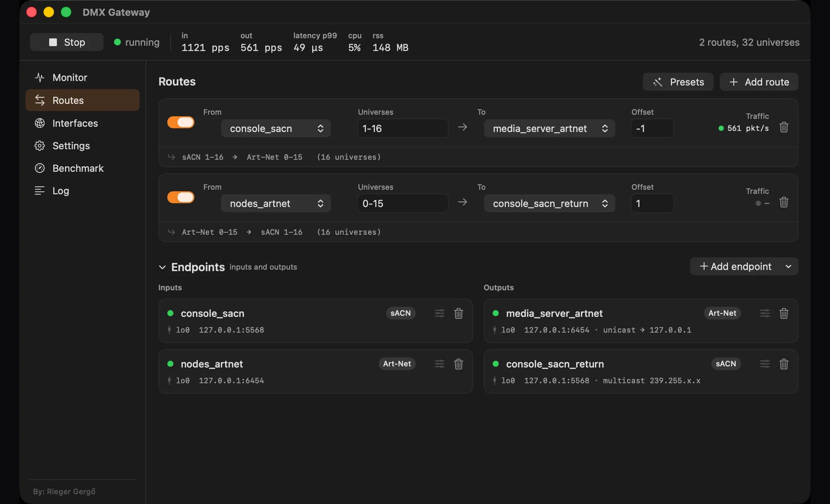Click the sACN badge on console_sacn card
The image size is (830, 504).
pos(400,313)
